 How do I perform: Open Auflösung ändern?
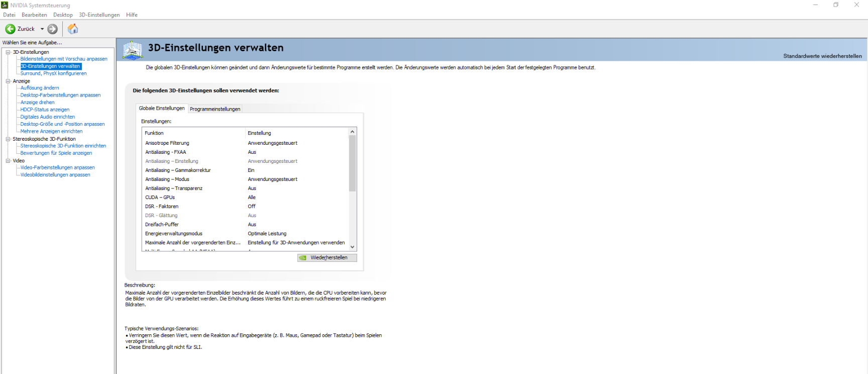[40, 88]
